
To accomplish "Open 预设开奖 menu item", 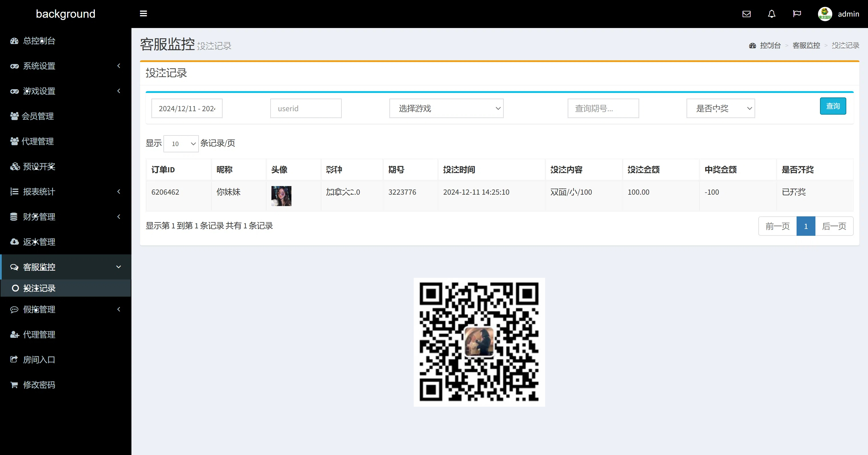I will click(x=66, y=167).
